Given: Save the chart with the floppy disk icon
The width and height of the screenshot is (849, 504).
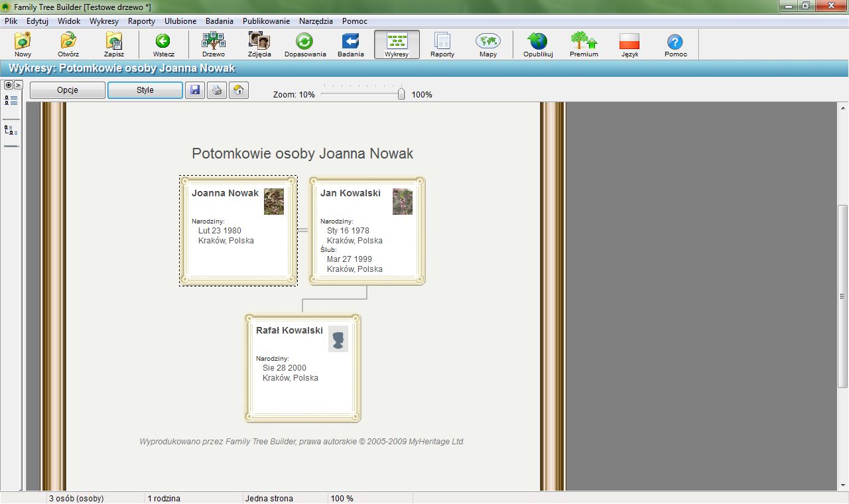Looking at the screenshot, I should point(195,90).
